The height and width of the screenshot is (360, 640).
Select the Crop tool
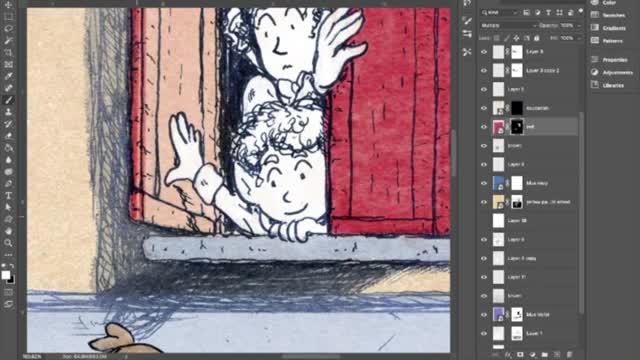tap(8, 52)
